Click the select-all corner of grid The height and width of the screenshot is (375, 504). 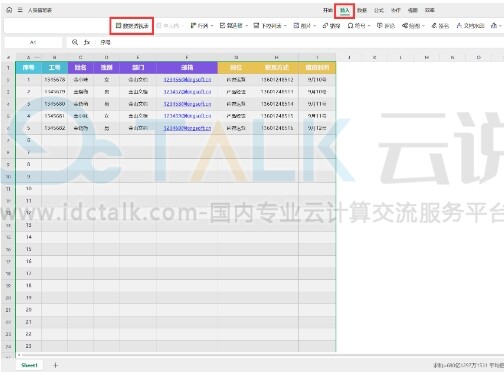(x=8, y=57)
